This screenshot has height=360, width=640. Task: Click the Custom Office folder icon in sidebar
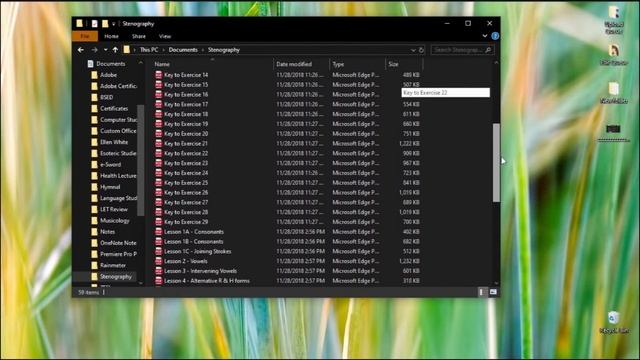tap(94, 131)
